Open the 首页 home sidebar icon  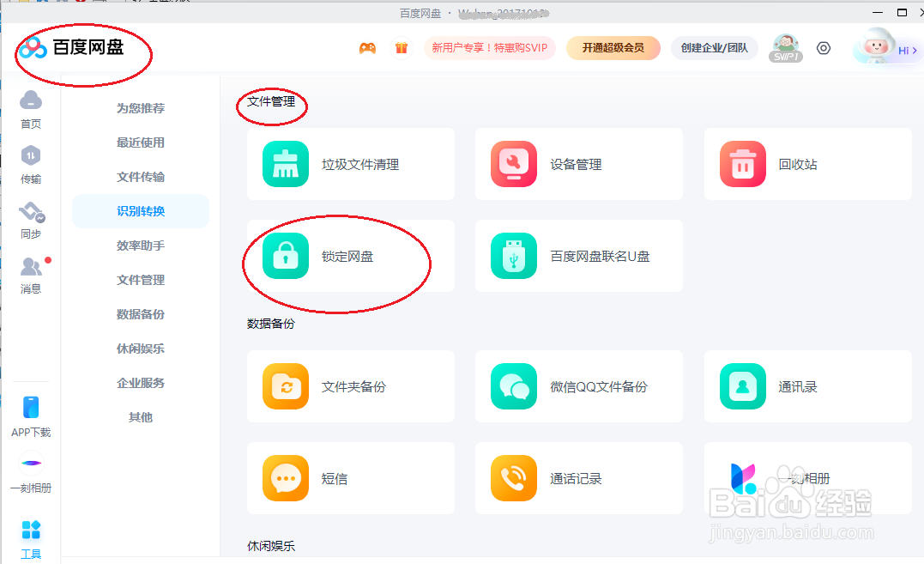(31, 100)
